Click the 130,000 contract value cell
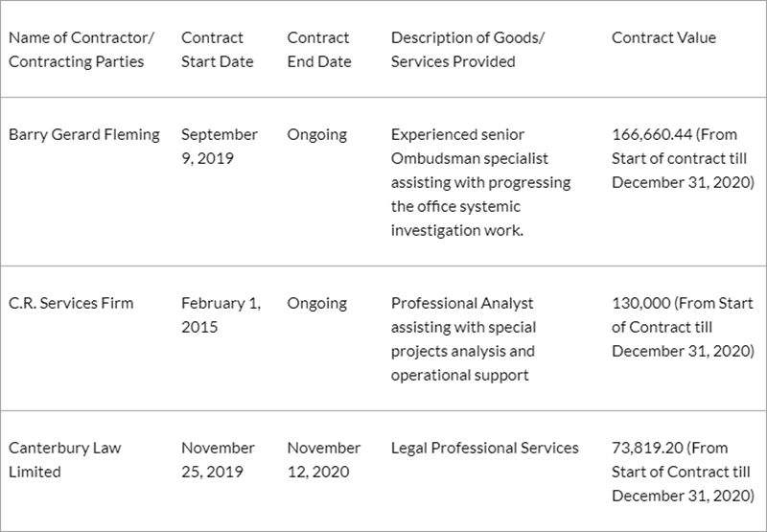767x532 pixels. pyautogui.click(x=682, y=327)
